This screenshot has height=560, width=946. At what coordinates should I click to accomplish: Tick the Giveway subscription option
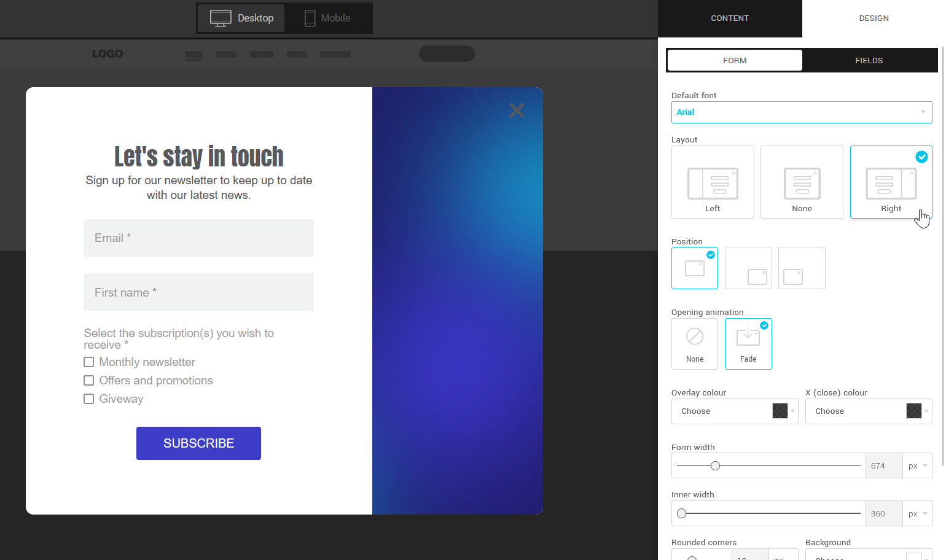tap(88, 399)
